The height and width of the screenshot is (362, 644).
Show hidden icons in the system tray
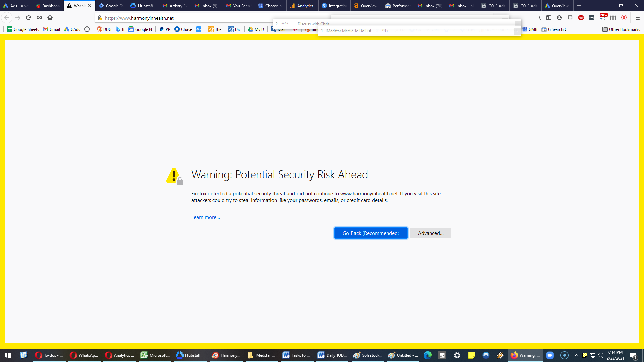coord(576,355)
